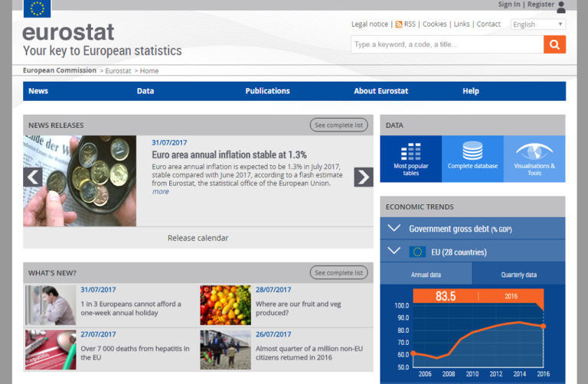The width and height of the screenshot is (588, 384).
Task: Open 'Almost quarter of a million non-EU' article
Action: click(309, 353)
